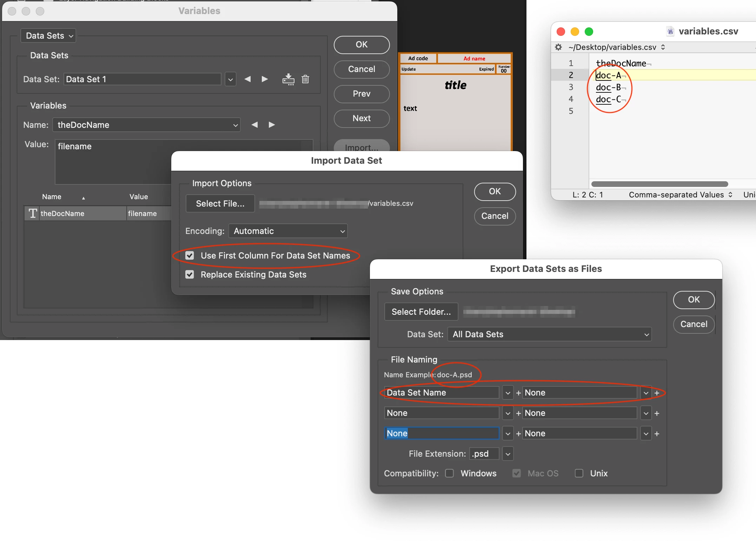The image size is (756, 541).
Task: Open the gear menu in variables.csv window
Action: tap(558, 47)
